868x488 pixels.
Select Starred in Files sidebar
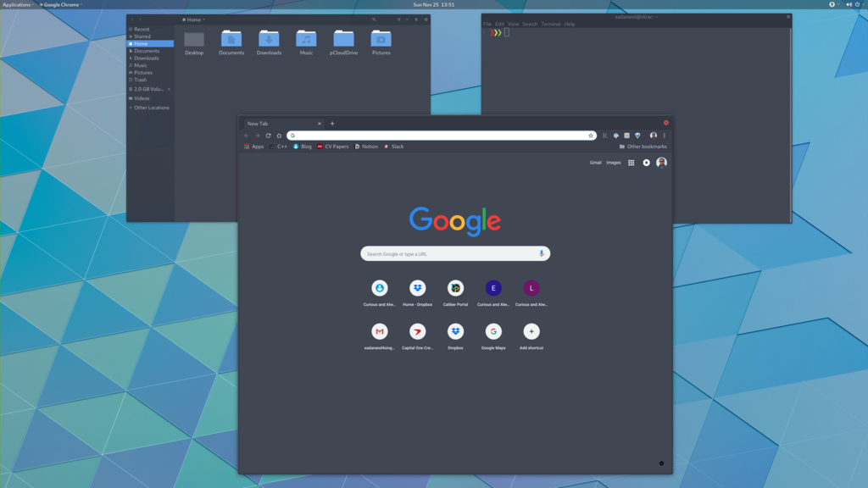[x=150, y=36]
